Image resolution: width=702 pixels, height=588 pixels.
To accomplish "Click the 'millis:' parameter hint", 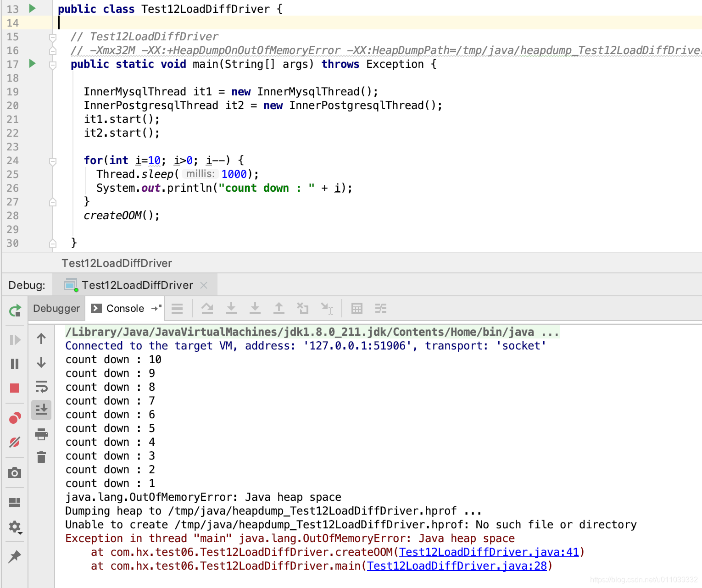I will [x=200, y=174].
